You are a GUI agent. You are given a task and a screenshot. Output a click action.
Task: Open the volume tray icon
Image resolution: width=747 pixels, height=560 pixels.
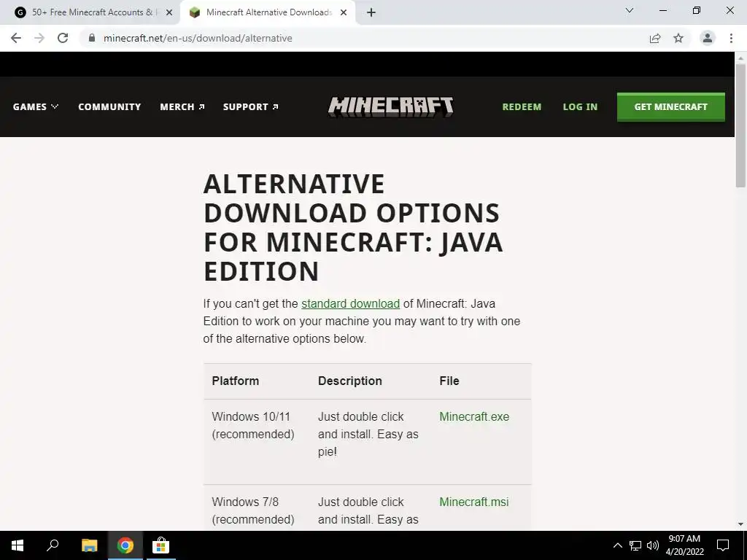[x=653, y=545]
